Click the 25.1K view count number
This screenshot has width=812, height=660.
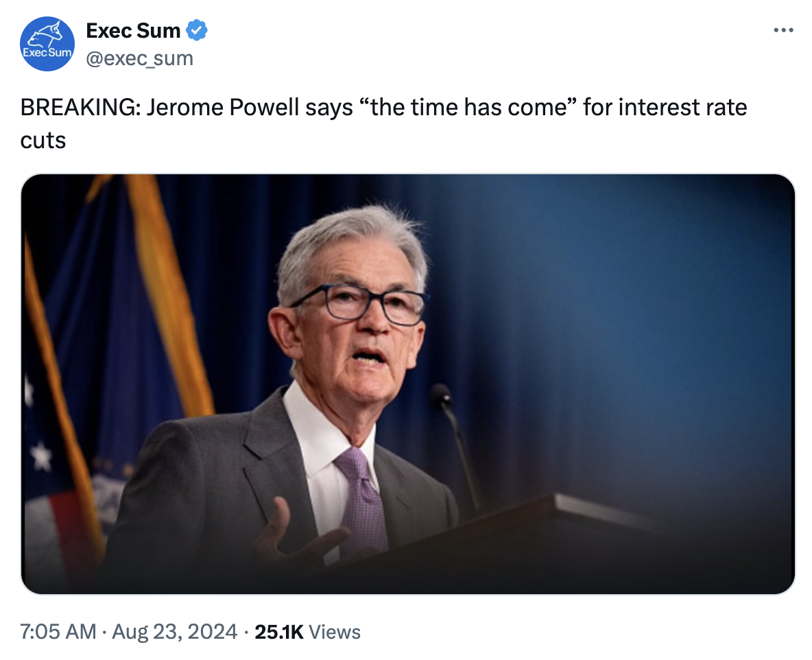[278, 631]
